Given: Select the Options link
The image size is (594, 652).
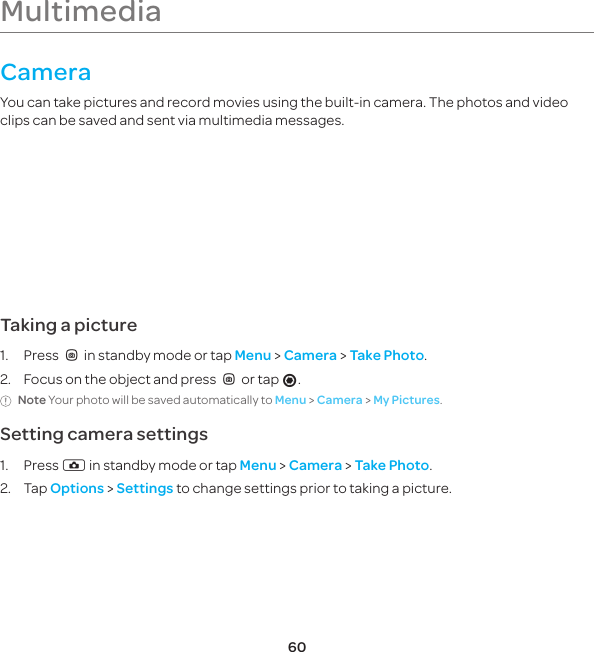Looking at the screenshot, I should tap(77, 488).
